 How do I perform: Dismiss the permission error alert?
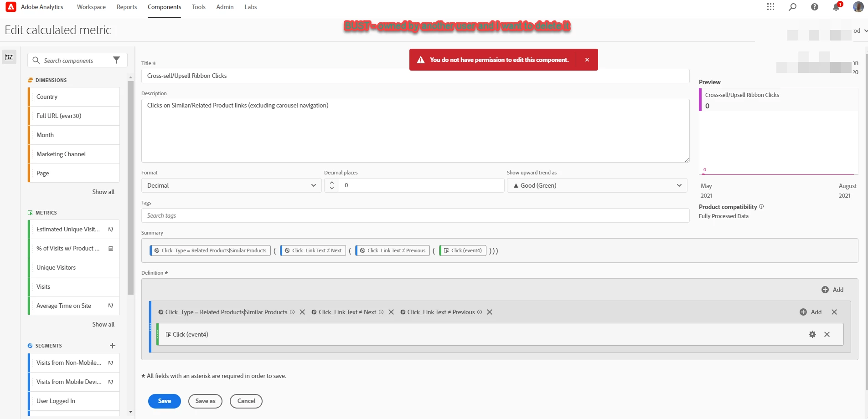587,60
